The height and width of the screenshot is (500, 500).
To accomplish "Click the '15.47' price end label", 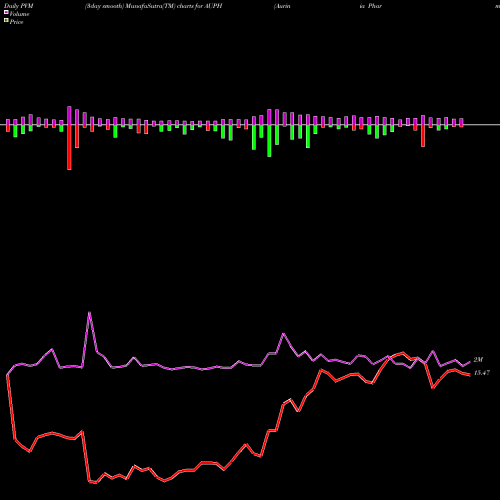I will 482,373.
